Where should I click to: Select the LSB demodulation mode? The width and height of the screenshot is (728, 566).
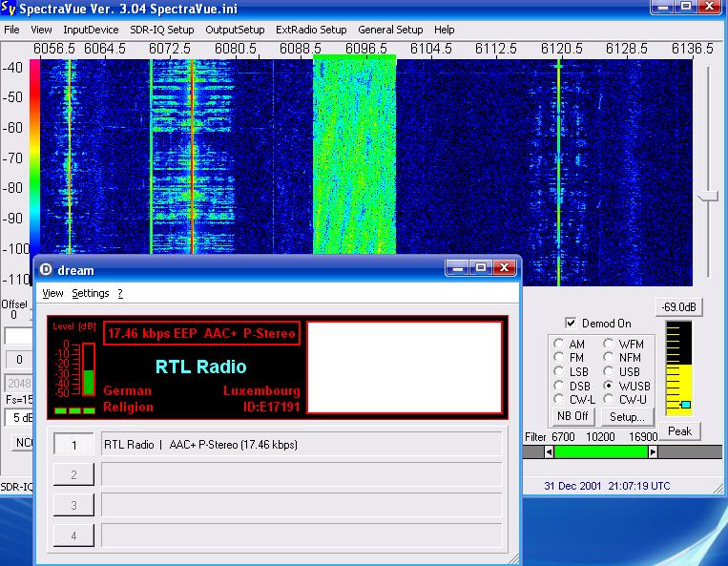click(x=558, y=371)
